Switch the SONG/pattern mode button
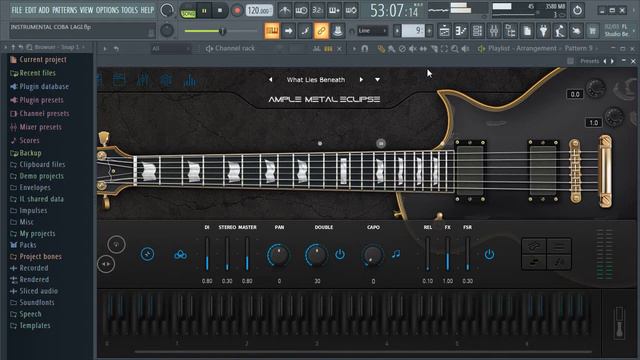This screenshot has width=640, height=360. 188,11
